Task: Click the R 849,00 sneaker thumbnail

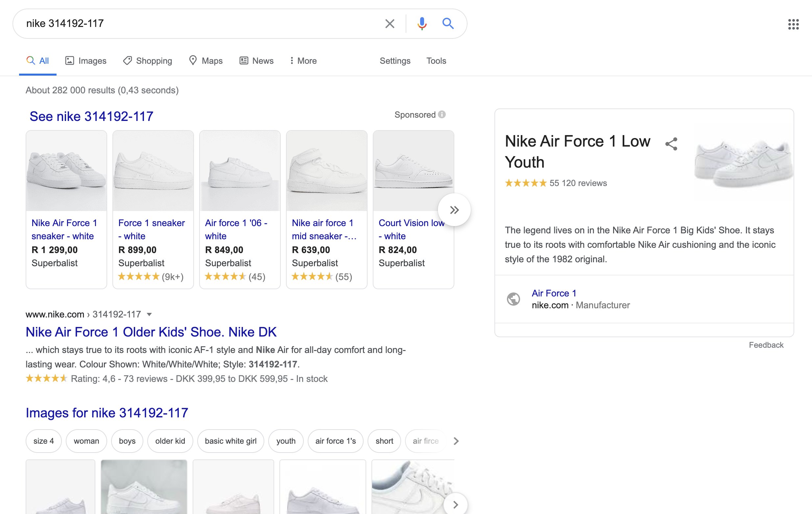Action: point(240,171)
